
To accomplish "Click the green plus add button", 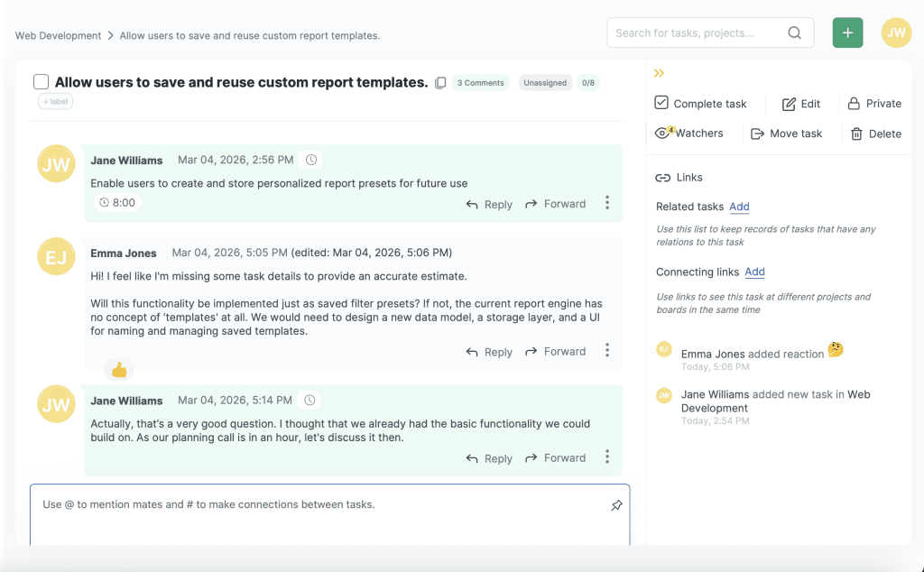I will [x=847, y=32].
